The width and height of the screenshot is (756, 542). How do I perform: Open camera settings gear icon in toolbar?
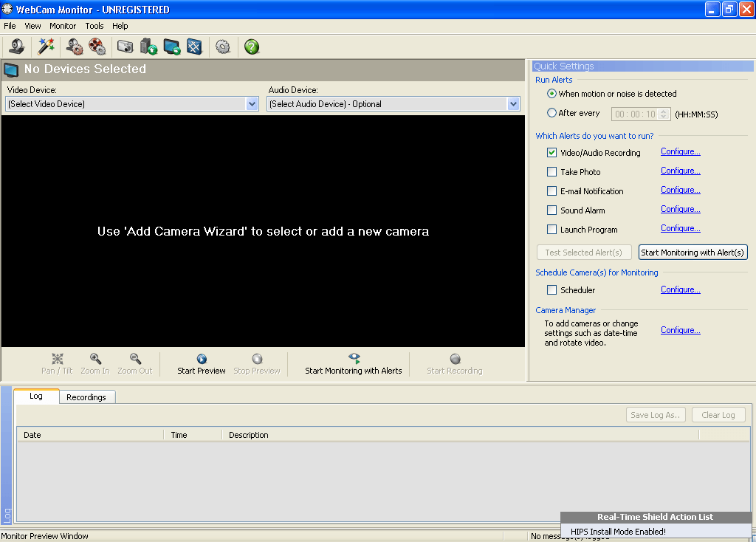click(x=74, y=46)
